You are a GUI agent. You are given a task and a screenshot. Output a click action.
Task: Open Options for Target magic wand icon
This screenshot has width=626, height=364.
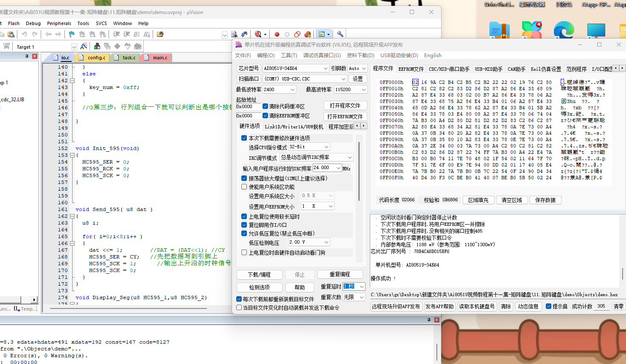pos(84,46)
